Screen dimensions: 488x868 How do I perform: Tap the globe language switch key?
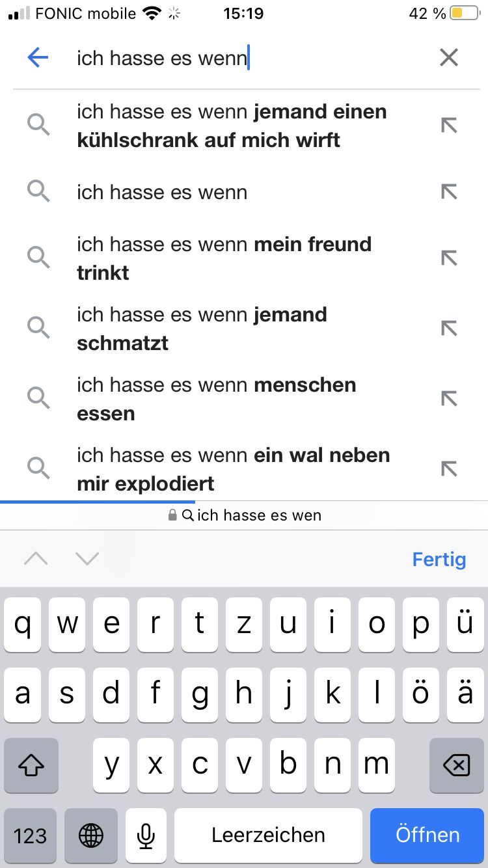tap(91, 835)
